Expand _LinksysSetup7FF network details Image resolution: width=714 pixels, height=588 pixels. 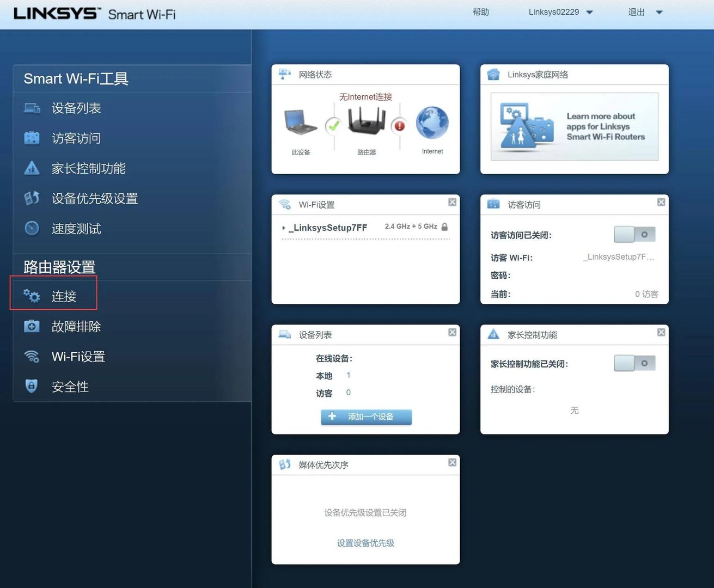283,228
